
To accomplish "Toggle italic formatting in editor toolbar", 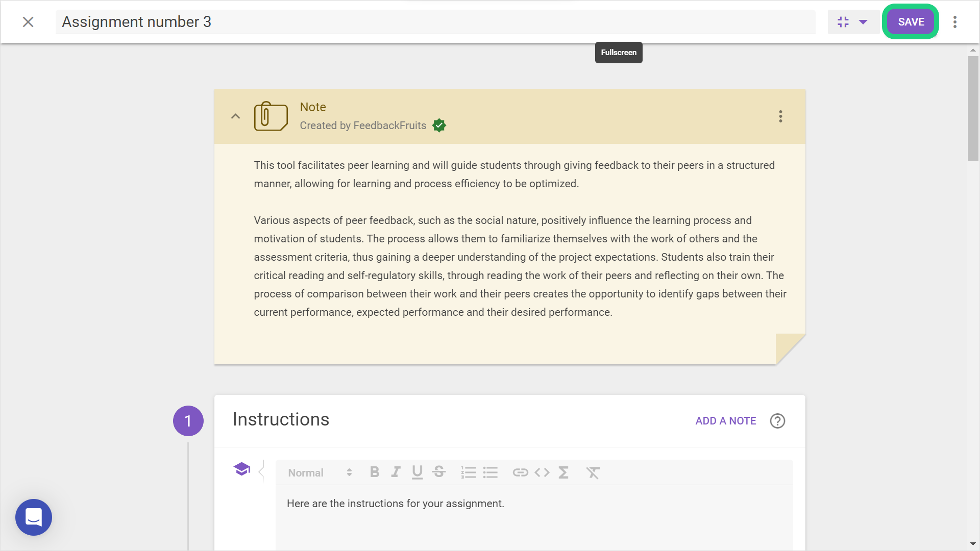I will 396,472.
